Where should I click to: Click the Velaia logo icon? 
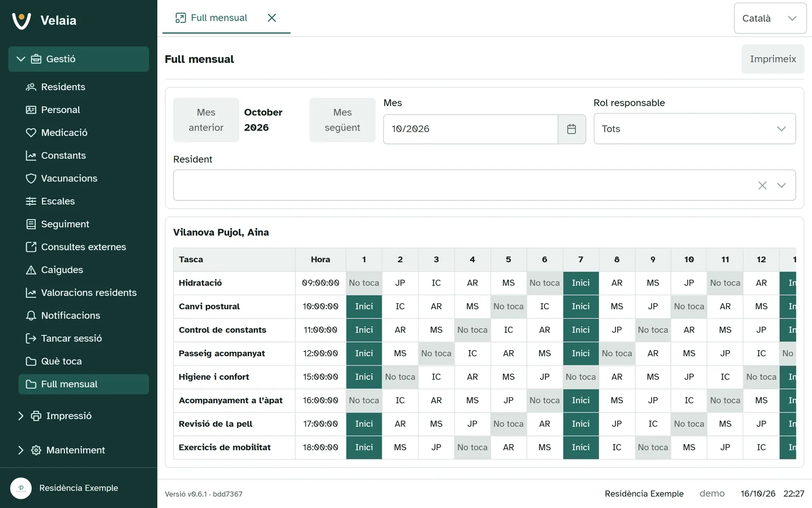21,20
